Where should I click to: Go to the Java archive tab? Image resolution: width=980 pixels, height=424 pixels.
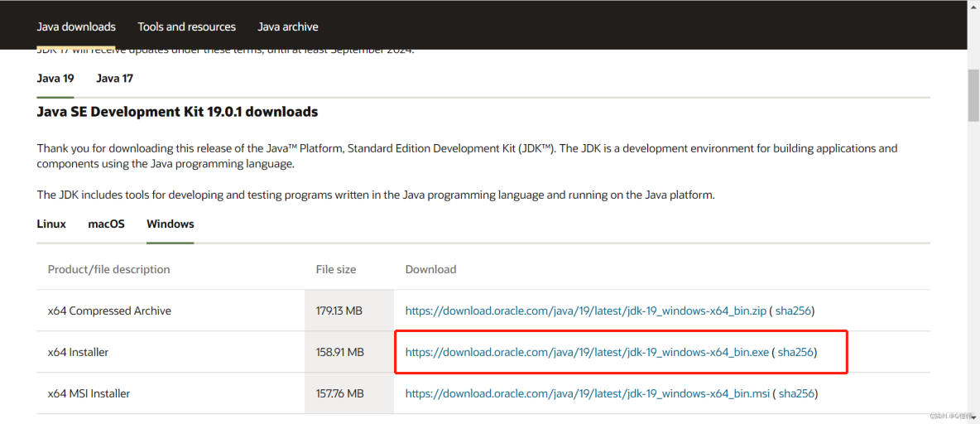(x=288, y=26)
